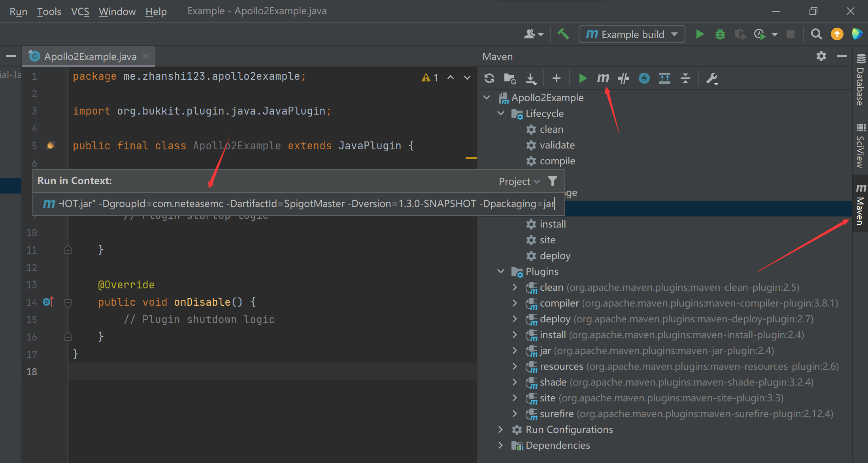This screenshot has width=868, height=463.
Task: Select resources plugin tree item
Action: click(682, 366)
